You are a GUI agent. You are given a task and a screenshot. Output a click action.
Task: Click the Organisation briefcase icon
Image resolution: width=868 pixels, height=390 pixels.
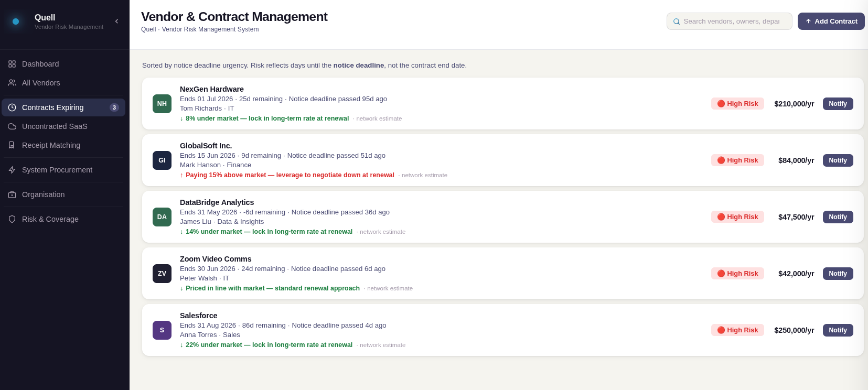[12, 194]
